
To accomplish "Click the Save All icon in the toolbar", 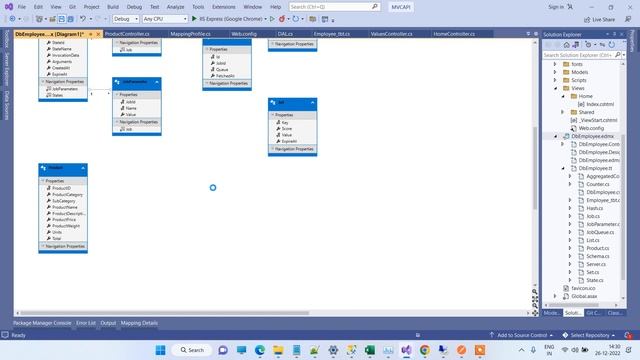I will 71,19.
